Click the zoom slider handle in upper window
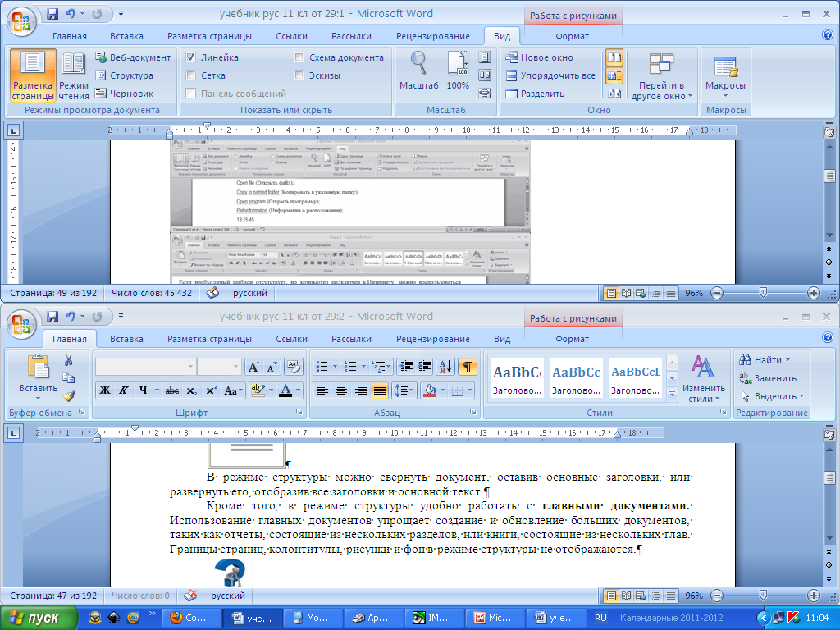Screen dimensions: 840x630 [764, 292]
